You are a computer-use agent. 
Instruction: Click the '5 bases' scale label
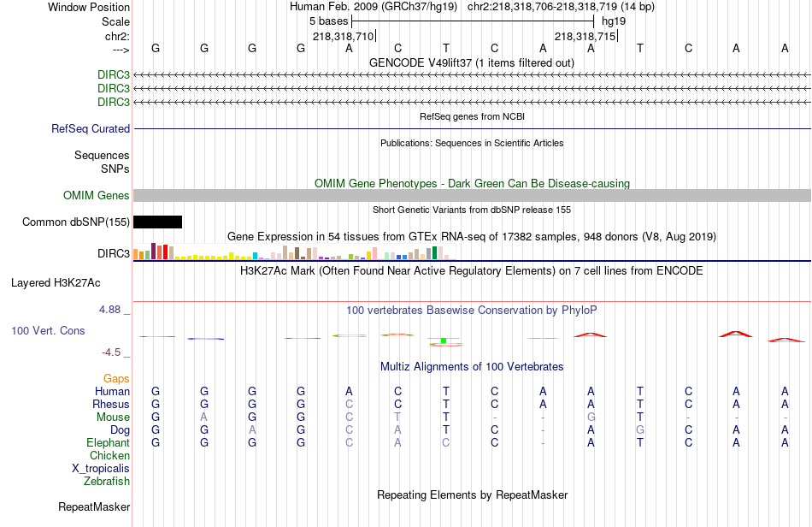tap(329, 21)
